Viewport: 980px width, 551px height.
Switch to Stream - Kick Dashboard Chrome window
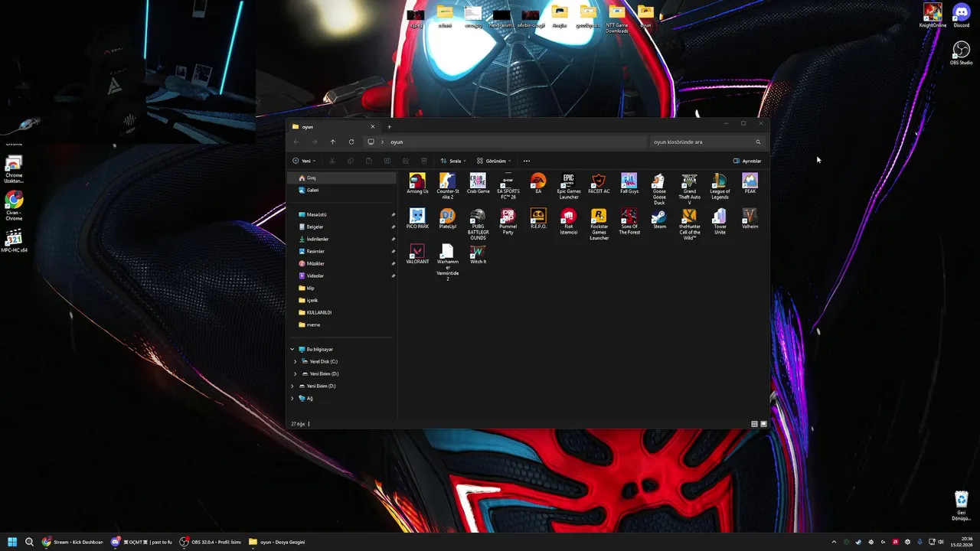coord(73,542)
